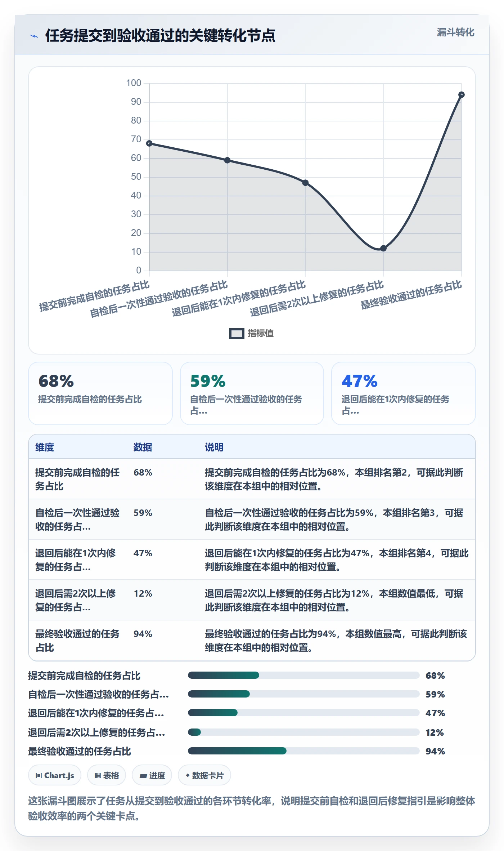Click the progress bar showing 68%
Screen dimensions: 504x851
303,675
